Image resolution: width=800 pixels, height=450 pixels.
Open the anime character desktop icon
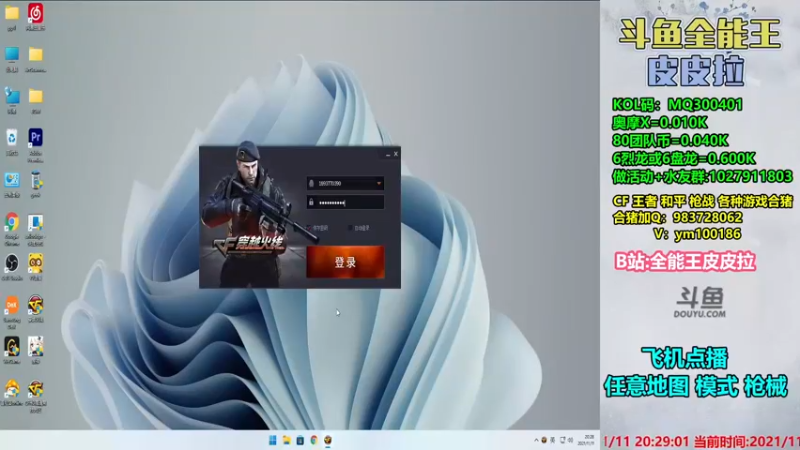coord(35,347)
